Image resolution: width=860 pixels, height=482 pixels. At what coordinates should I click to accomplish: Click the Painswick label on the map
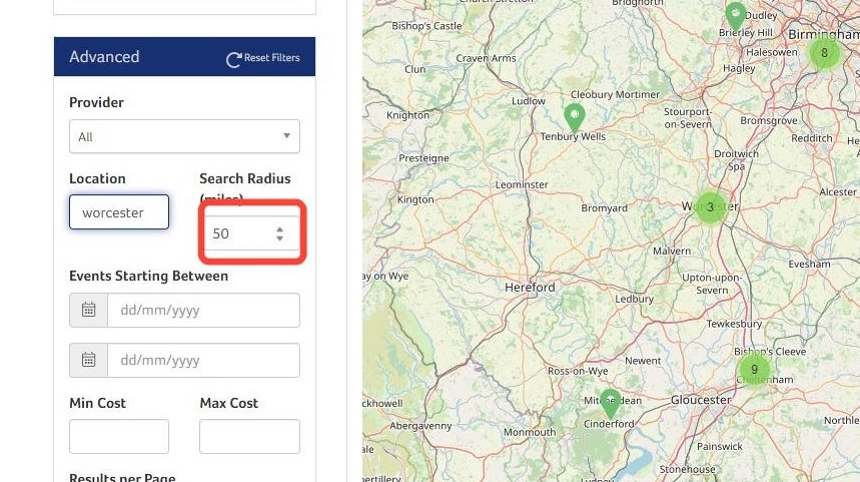pos(720,446)
